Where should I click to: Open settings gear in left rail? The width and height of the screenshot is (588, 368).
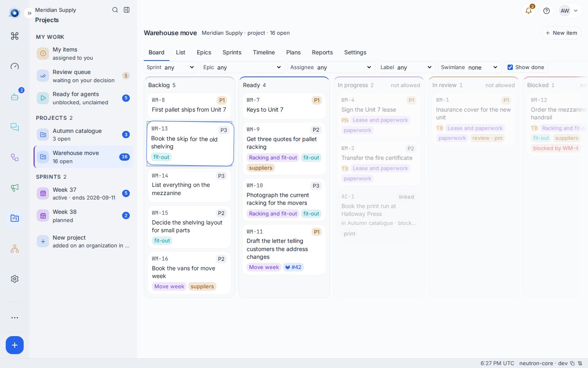(15, 279)
